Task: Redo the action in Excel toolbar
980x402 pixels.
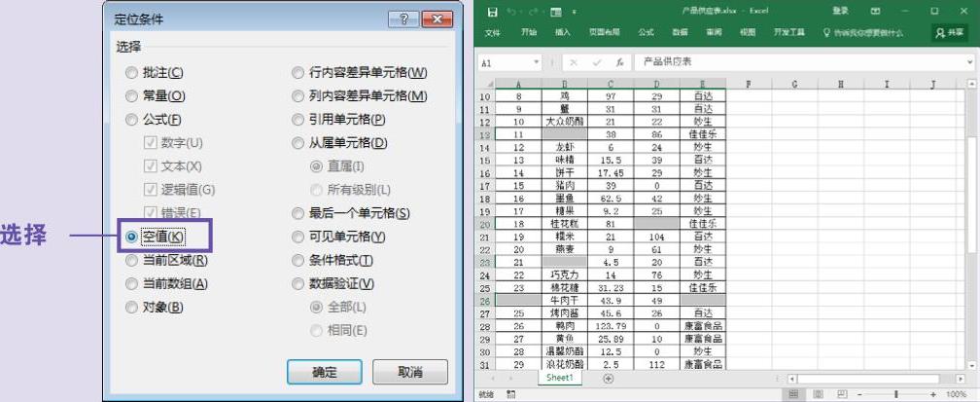Action: [534, 12]
